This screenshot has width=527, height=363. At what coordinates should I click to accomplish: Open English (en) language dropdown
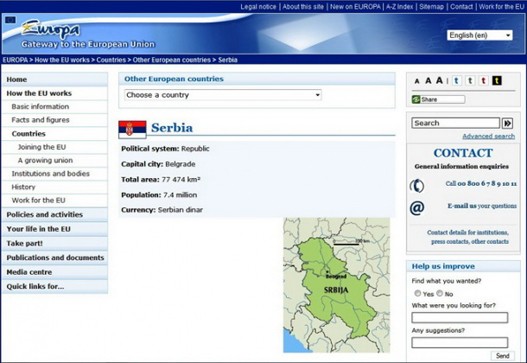[x=480, y=35]
